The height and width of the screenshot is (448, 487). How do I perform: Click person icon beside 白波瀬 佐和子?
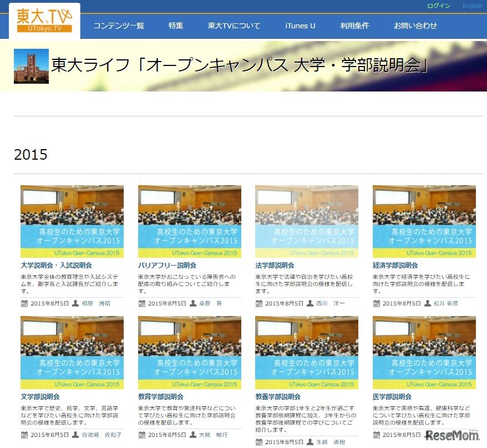(75, 435)
